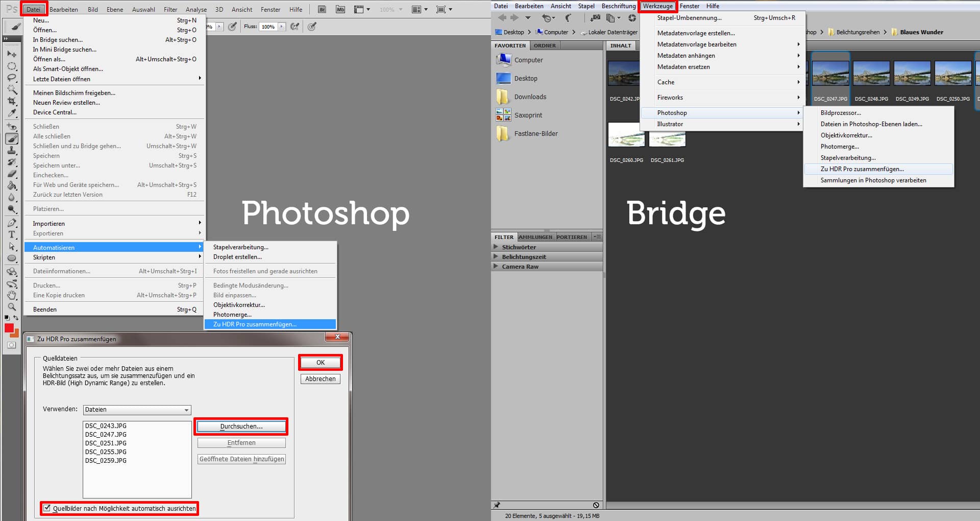Click the Durchsuchen button
The height and width of the screenshot is (521, 980).
(241, 426)
